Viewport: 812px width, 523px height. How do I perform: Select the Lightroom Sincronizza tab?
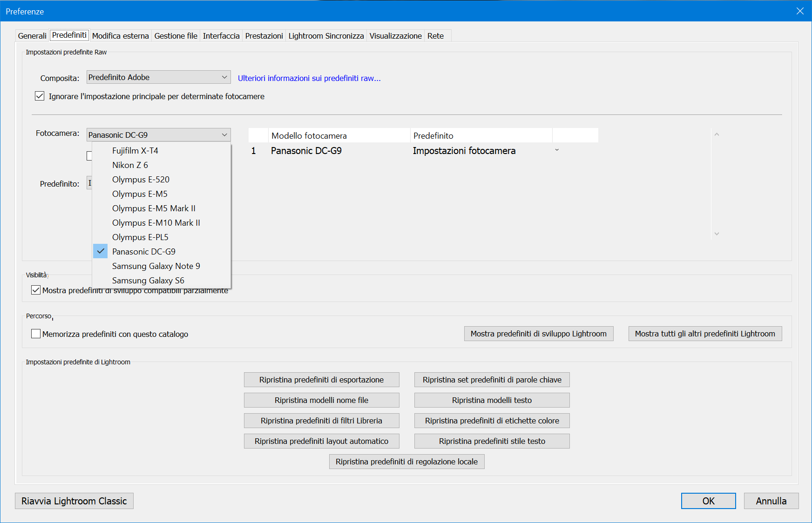[326, 36]
